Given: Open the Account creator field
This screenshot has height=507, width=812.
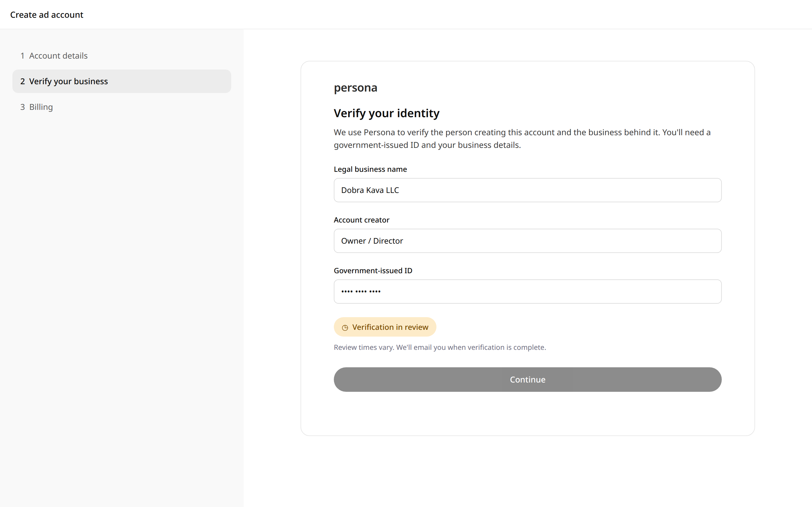Looking at the screenshot, I should (x=528, y=241).
